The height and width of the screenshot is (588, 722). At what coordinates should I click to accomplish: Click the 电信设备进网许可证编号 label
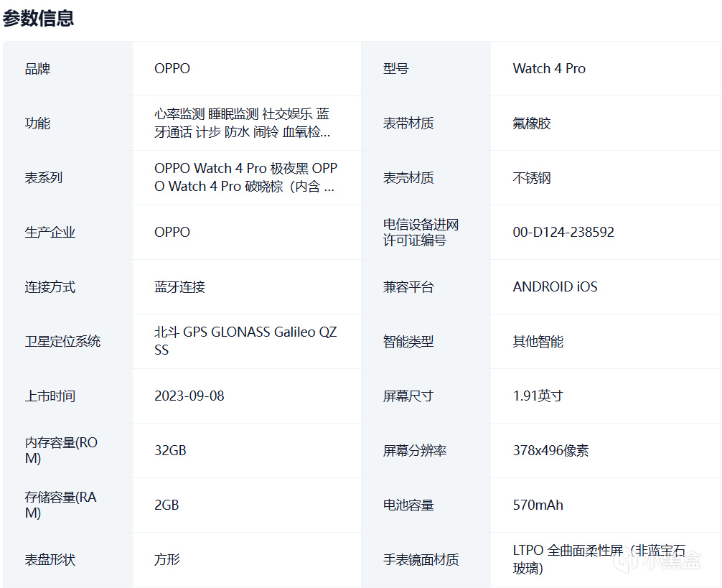tap(421, 232)
